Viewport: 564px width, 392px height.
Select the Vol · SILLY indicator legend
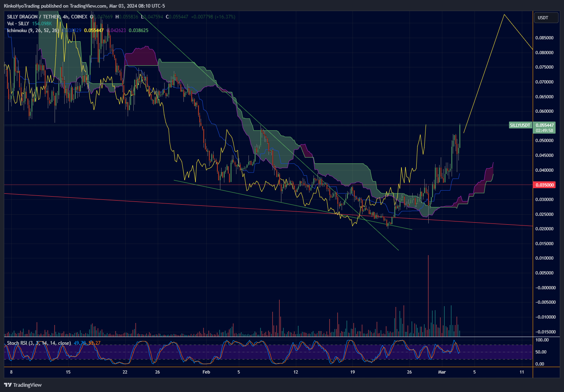point(18,24)
